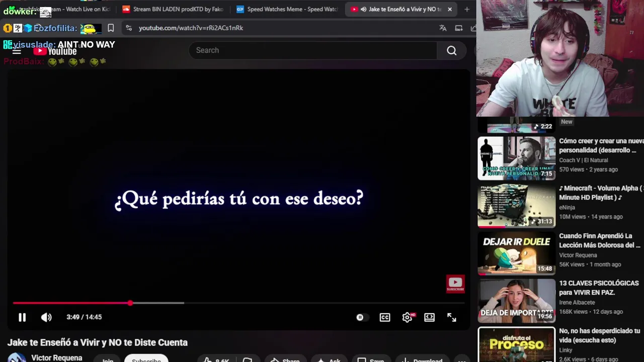
Task: Click the Download button below the video
Action: pos(422,359)
